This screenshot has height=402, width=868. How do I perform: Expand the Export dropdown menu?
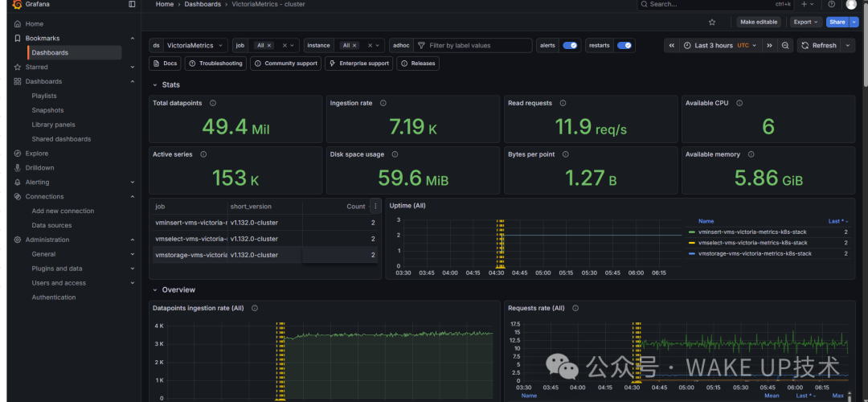pyautogui.click(x=805, y=23)
